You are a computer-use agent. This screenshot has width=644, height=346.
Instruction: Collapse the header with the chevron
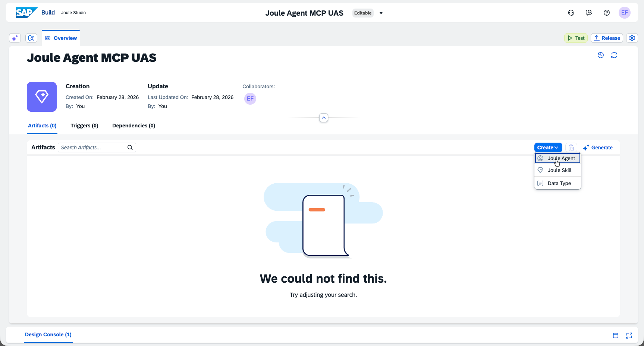pyautogui.click(x=324, y=118)
